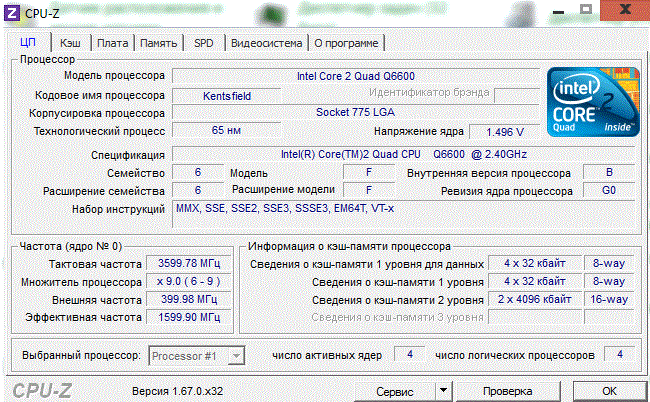Click the G0 core revision value
Screen dimensions: 650x402
[609, 190]
